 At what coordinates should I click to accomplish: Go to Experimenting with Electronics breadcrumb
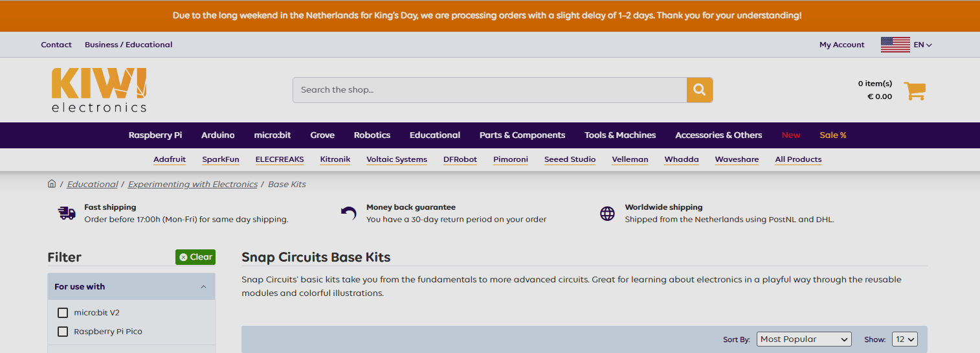tap(193, 185)
